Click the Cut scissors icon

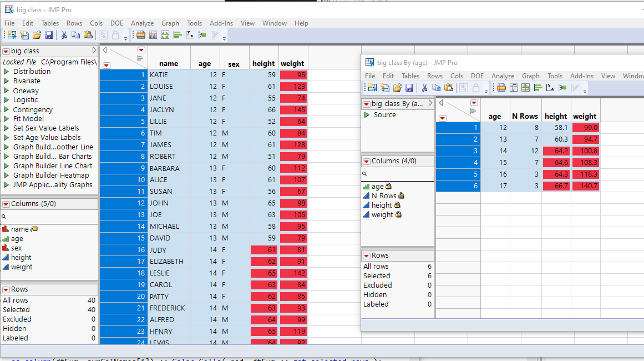click(x=64, y=36)
